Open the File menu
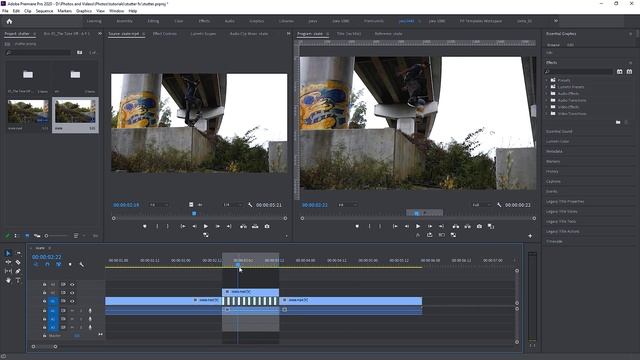This screenshot has height=360, width=640. pos(5,11)
